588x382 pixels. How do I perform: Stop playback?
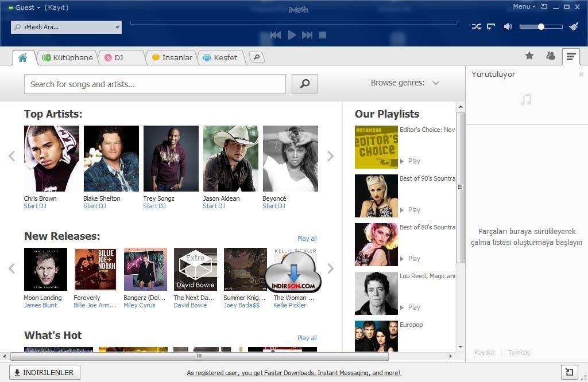click(323, 35)
